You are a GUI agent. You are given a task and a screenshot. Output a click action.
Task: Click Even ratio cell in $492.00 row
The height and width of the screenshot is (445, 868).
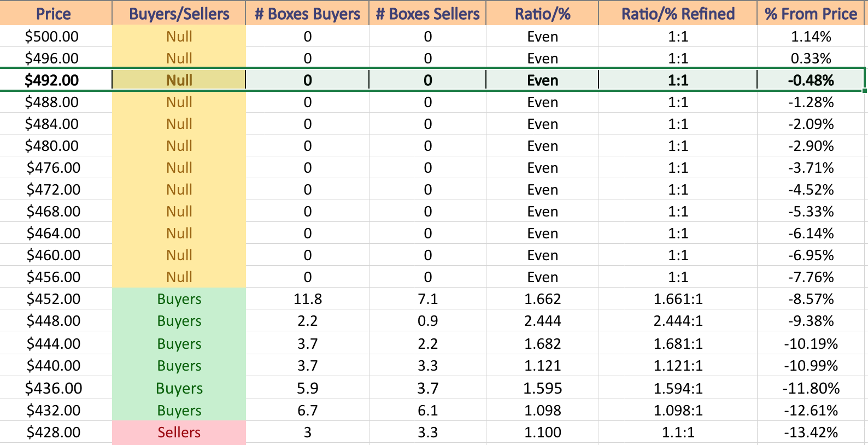coord(542,80)
